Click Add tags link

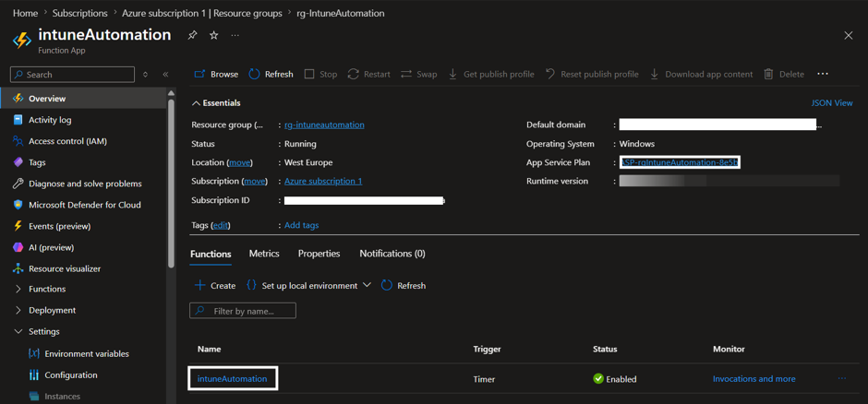tap(302, 225)
